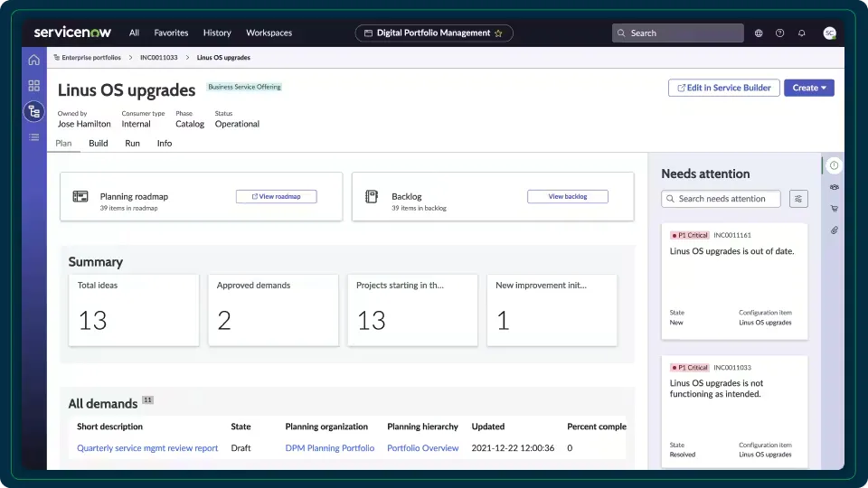Open the shopping cart icon in right rail
Screen dimensions: 868x488
pos(835,209)
